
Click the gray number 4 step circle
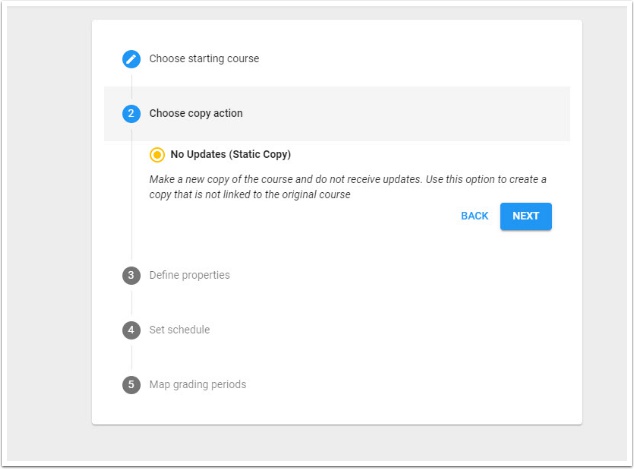click(x=131, y=330)
